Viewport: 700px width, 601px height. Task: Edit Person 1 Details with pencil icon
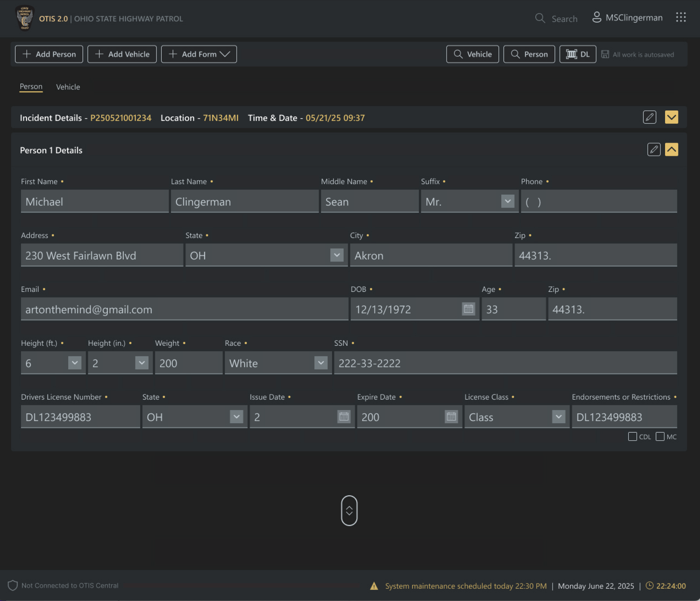(653, 149)
